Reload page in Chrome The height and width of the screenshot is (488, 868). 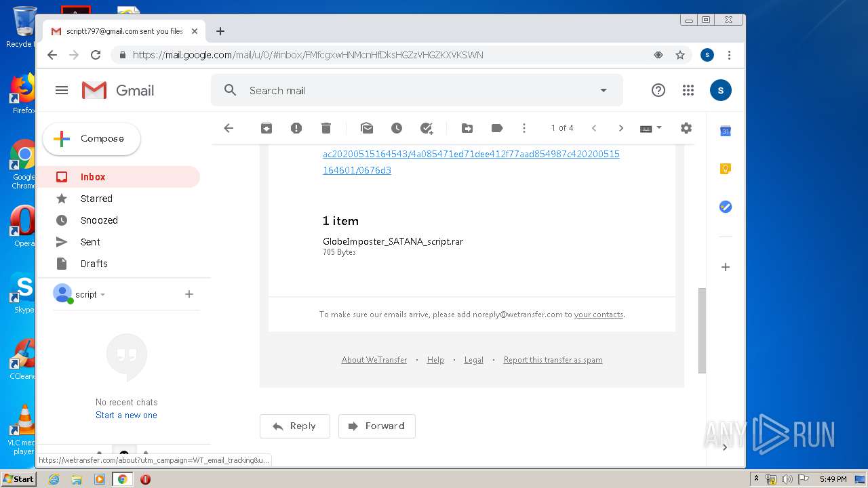[96, 55]
